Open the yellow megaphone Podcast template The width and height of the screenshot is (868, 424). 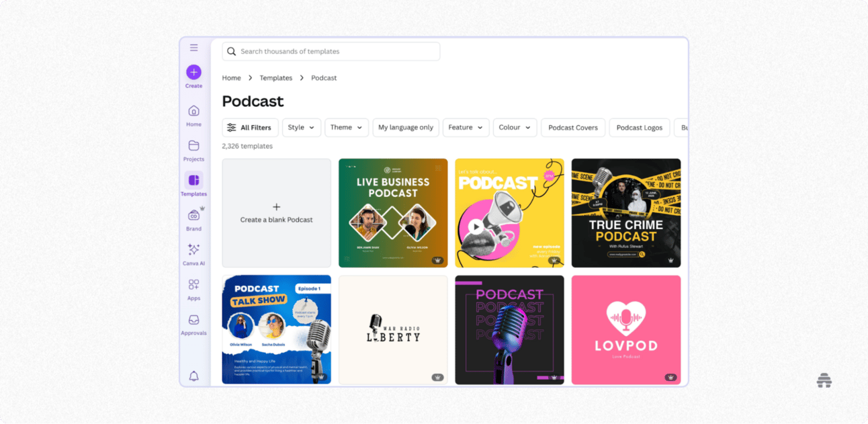510,213
